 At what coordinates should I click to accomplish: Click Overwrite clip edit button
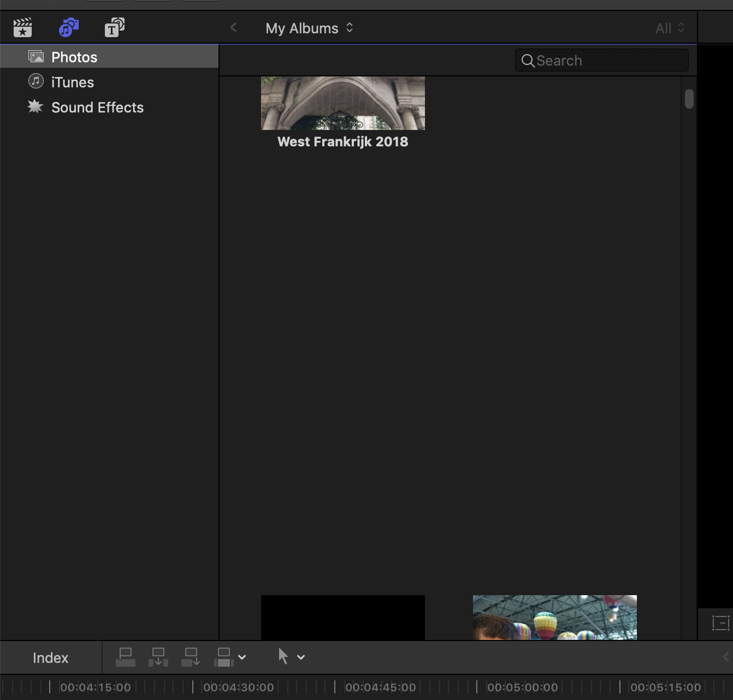[224, 657]
